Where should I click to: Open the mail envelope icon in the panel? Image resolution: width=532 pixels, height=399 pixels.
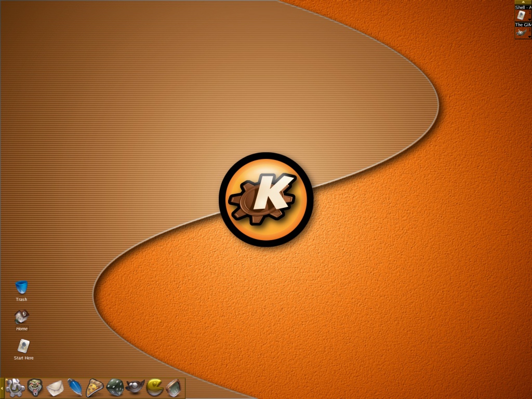[x=55, y=388]
